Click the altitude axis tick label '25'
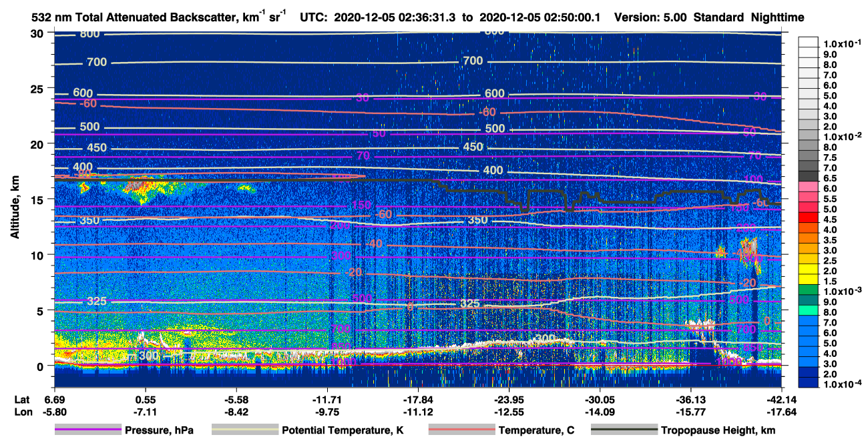868x445 pixels. (38, 89)
